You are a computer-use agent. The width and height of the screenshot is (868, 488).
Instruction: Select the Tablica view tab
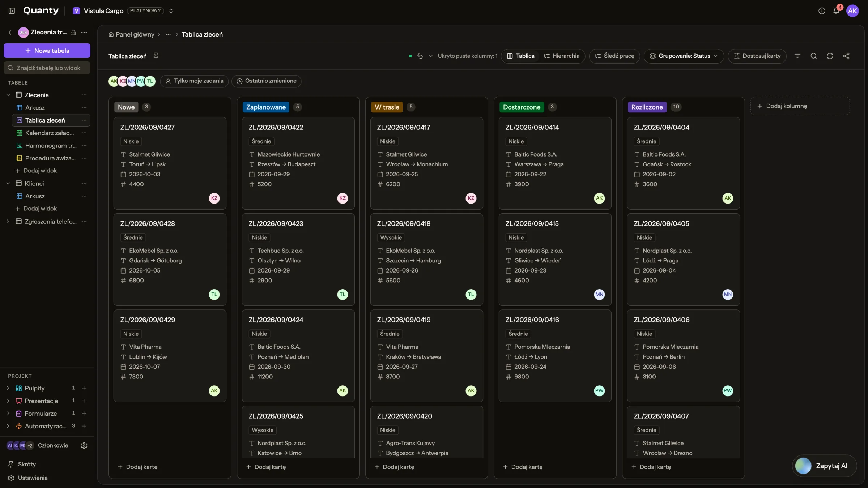pos(520,56)
